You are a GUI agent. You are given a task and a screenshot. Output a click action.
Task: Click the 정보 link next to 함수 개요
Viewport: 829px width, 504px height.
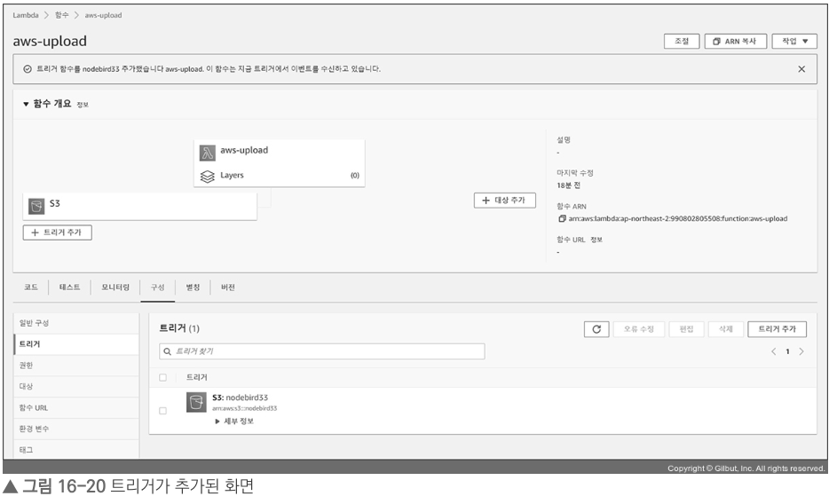[x=83, y=105]
